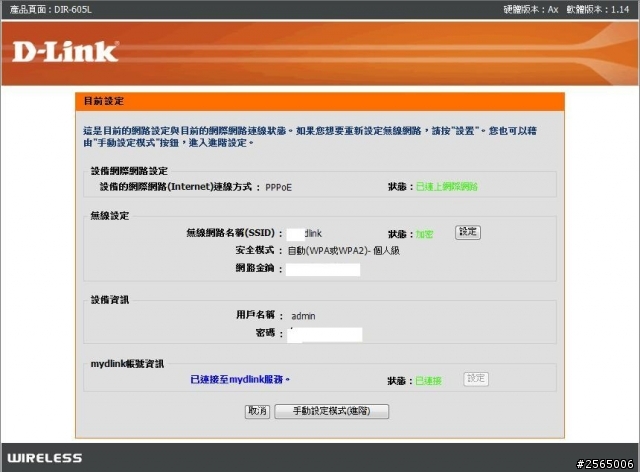This screenshot has height=472, width=640.
Task: Click the mydlink帳號資訊 section title
Action: coord(127,363)
